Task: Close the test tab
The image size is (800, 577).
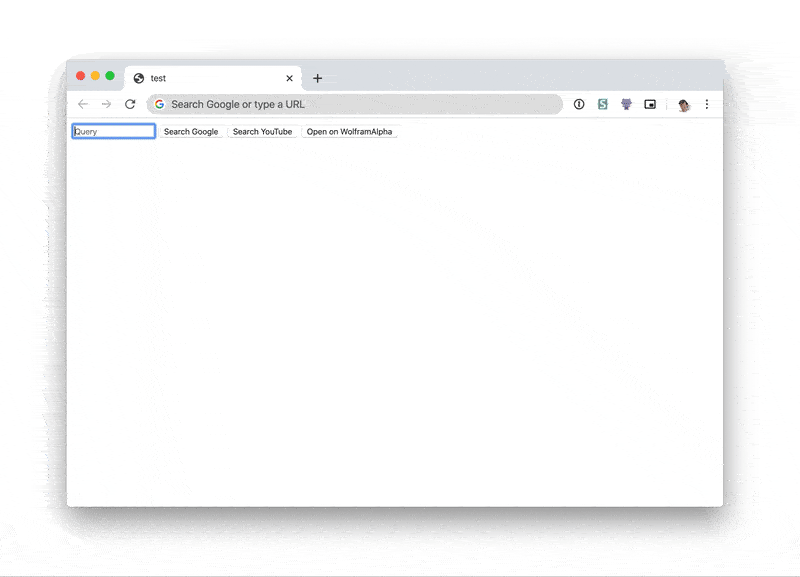Action: (x=289, y=78)
